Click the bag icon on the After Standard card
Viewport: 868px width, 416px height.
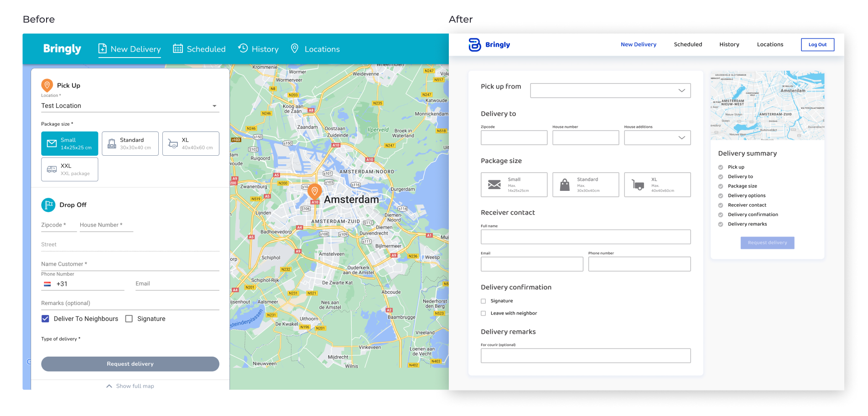tap(565, 184)
